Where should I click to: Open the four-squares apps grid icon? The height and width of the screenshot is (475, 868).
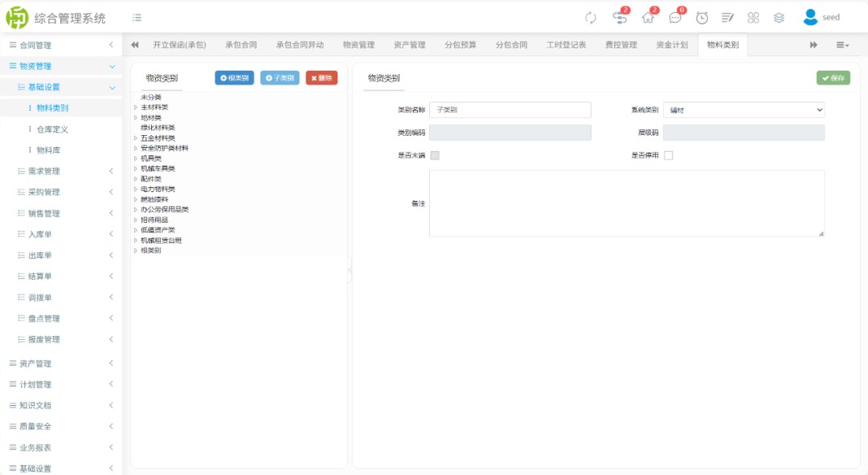click(753, 18)
